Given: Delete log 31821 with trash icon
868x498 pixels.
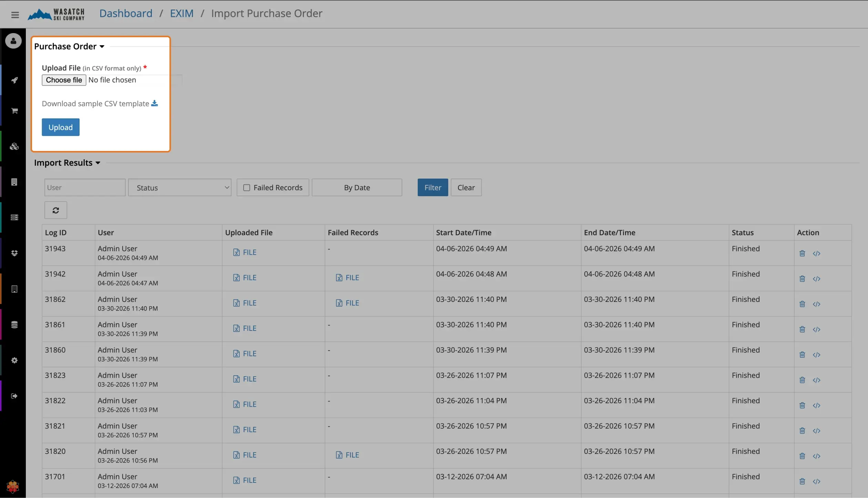Looking at the screenshot, I should tap(802, 430).
